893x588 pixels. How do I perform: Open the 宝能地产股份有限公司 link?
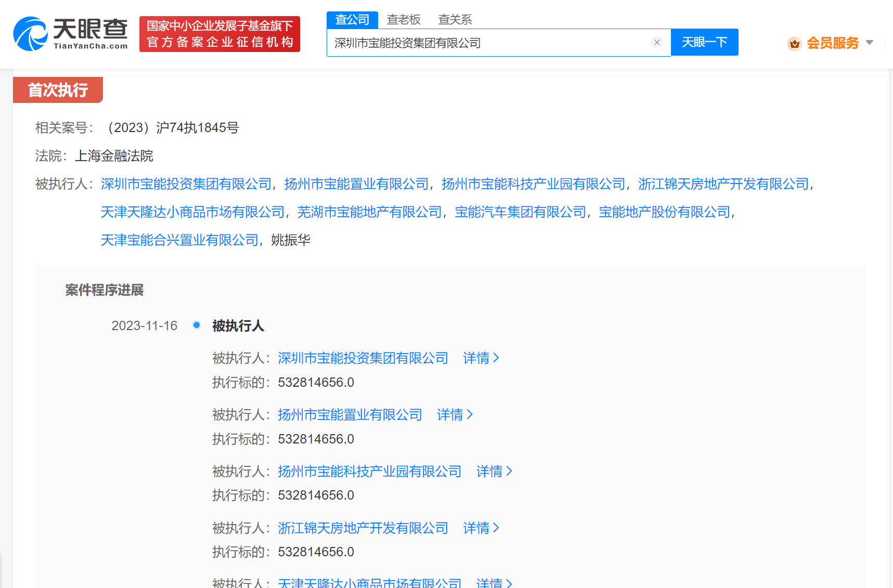[x=665, y=212]
